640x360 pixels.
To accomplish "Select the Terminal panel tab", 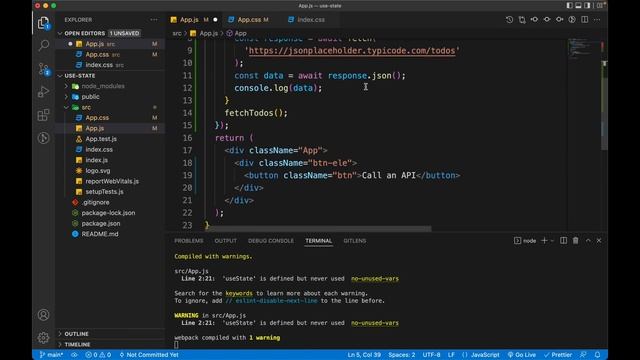I will pos(318,241).
